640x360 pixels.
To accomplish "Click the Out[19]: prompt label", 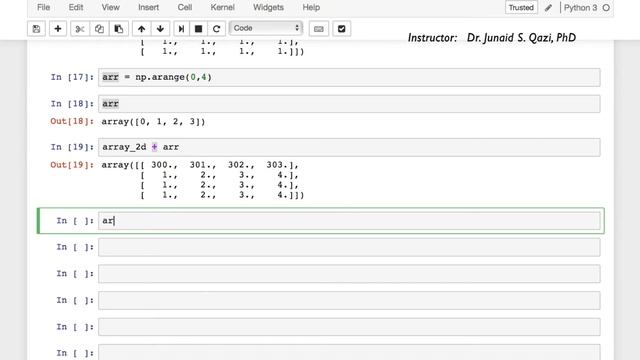I will point(72,165).
